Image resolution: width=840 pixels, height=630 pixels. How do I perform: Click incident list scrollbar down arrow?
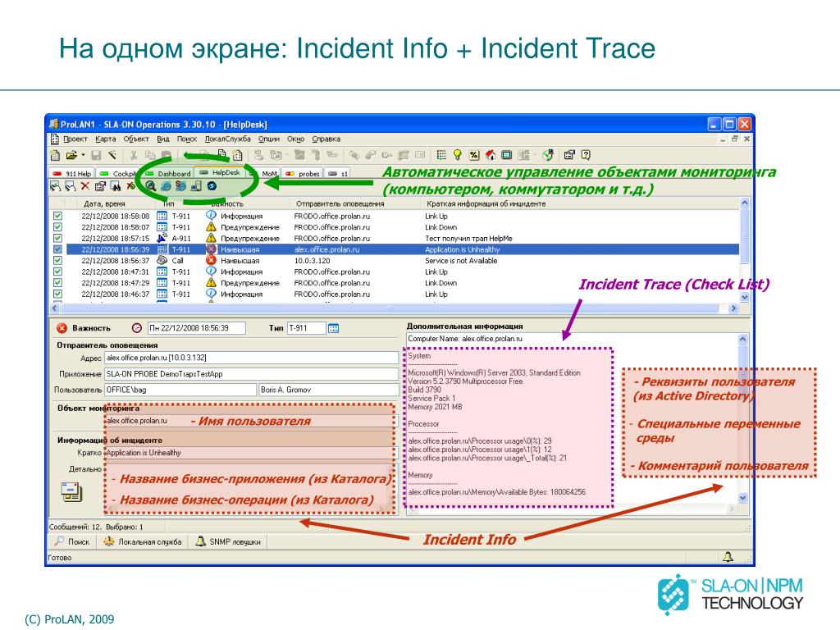pos(744,297)
